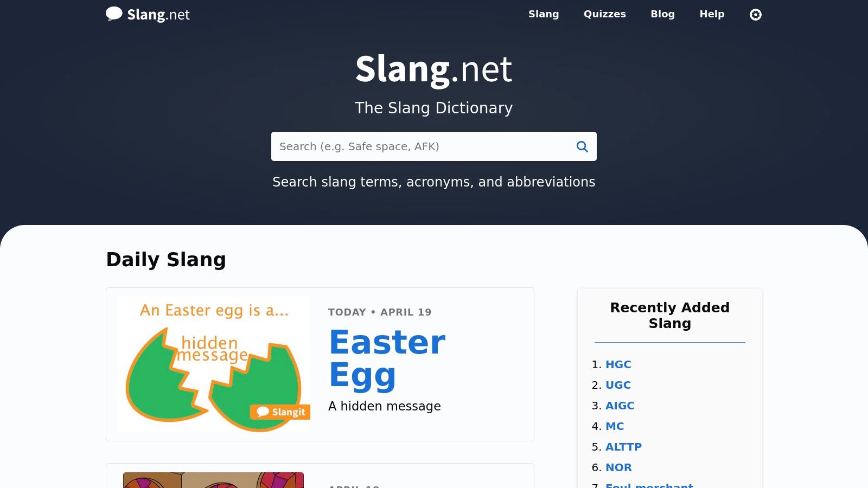
Task: Select the MC recently added term
Action: click(x=615, y=426)
